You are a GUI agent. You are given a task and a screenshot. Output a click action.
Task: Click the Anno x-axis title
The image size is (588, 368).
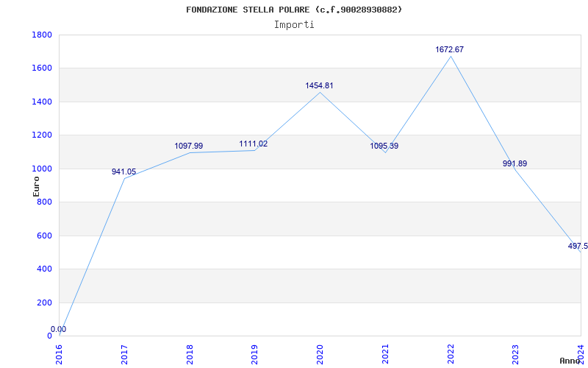tap(570, 361)
